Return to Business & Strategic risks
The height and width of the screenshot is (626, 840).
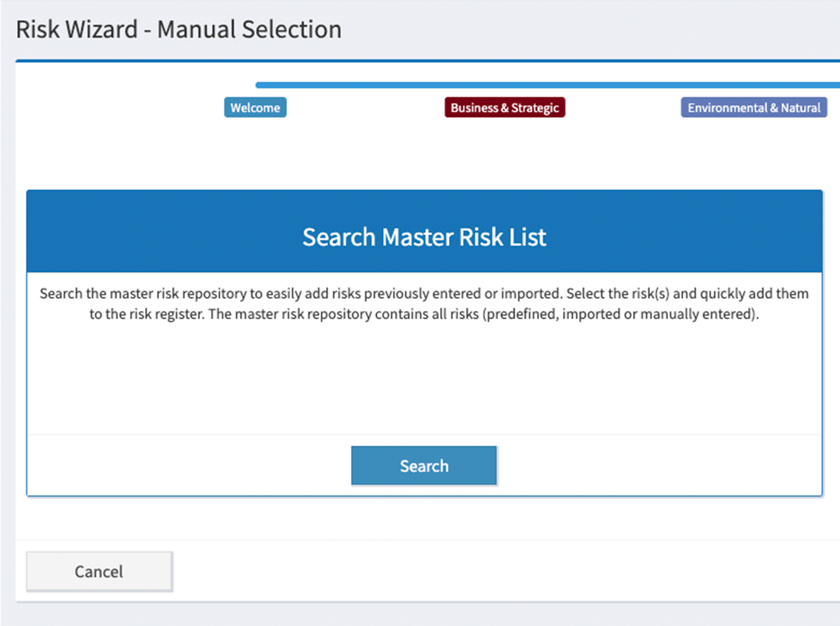(x=505, y=108)
